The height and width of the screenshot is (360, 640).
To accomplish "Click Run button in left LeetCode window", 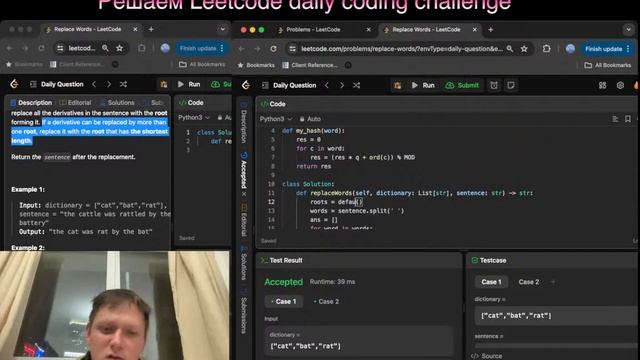I will pyautogui.click(x=189, y=84).
